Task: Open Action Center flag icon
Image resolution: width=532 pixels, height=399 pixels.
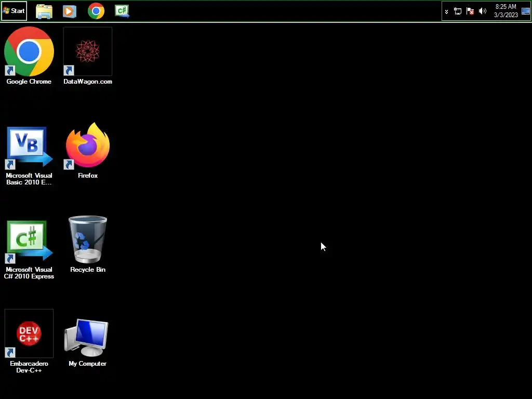Action: 470,11
